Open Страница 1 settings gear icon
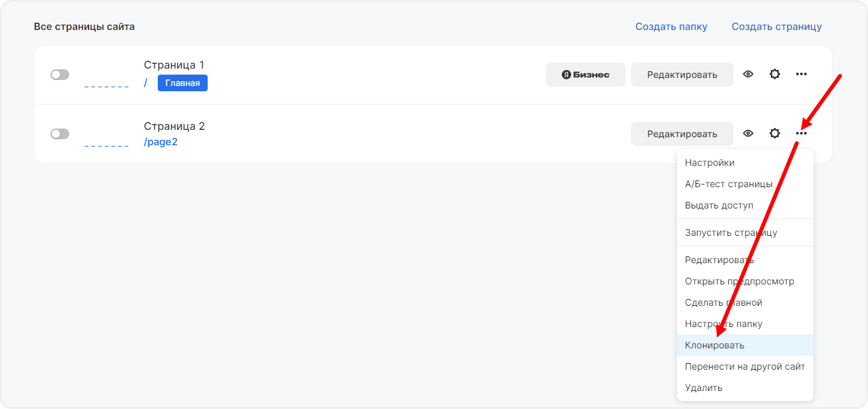 pyautogui.click(x=775, y=75)
